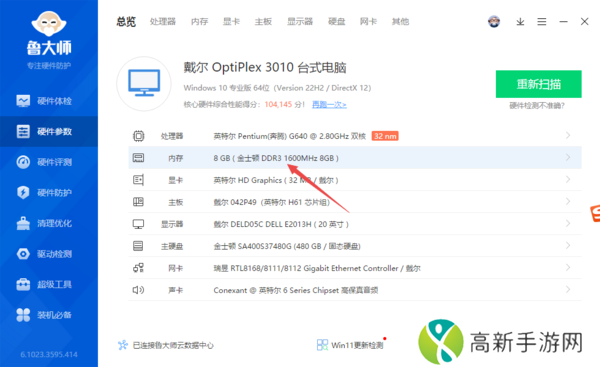Click the 32 nm badge
Image resolution: width=600 pixels, height=367 pixels.
(385, 136)
